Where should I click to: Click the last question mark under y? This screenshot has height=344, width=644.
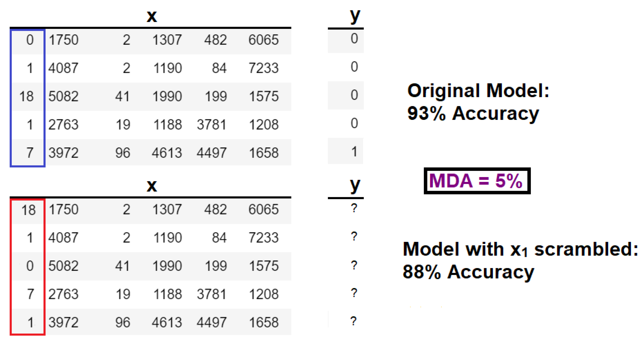coord(353,321)
